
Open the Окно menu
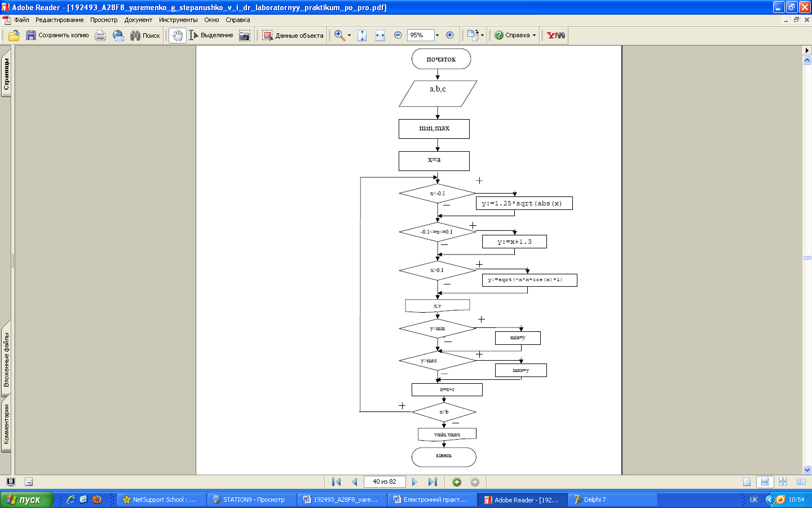click(x=211, y=20)
